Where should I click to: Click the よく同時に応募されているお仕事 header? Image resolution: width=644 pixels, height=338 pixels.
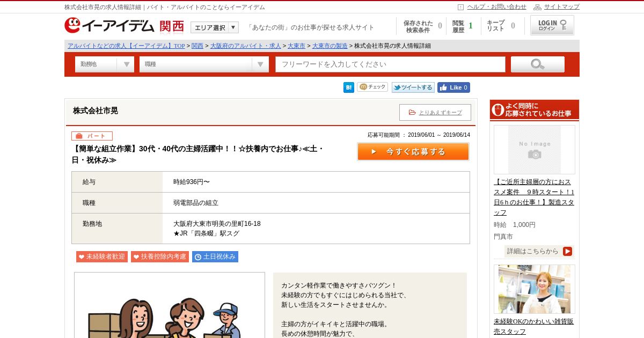point(535,110)
